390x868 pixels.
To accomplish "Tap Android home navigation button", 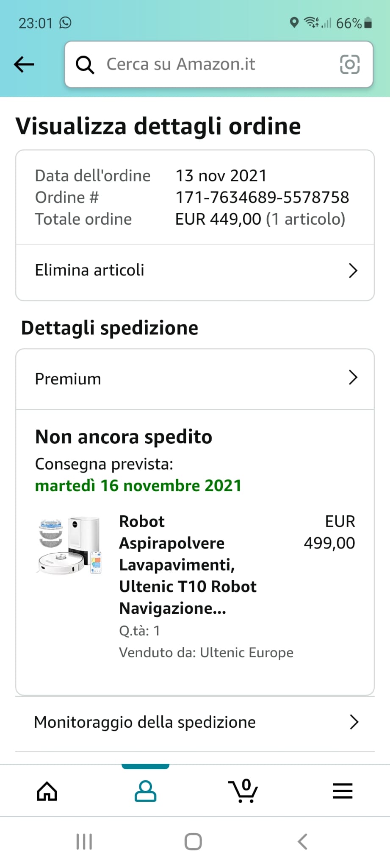I will pos(193,842).
